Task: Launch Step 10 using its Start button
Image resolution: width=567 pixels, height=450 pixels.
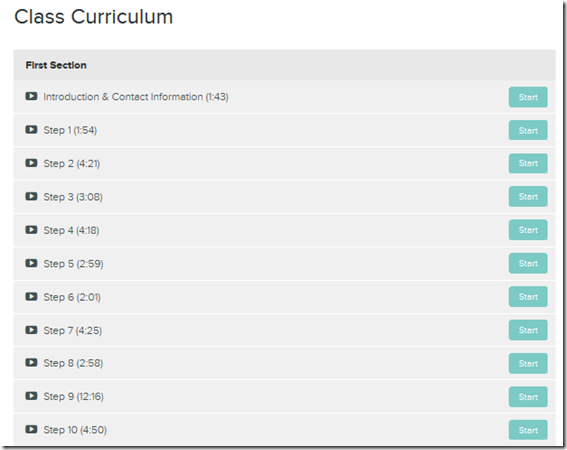Action: 528,430
